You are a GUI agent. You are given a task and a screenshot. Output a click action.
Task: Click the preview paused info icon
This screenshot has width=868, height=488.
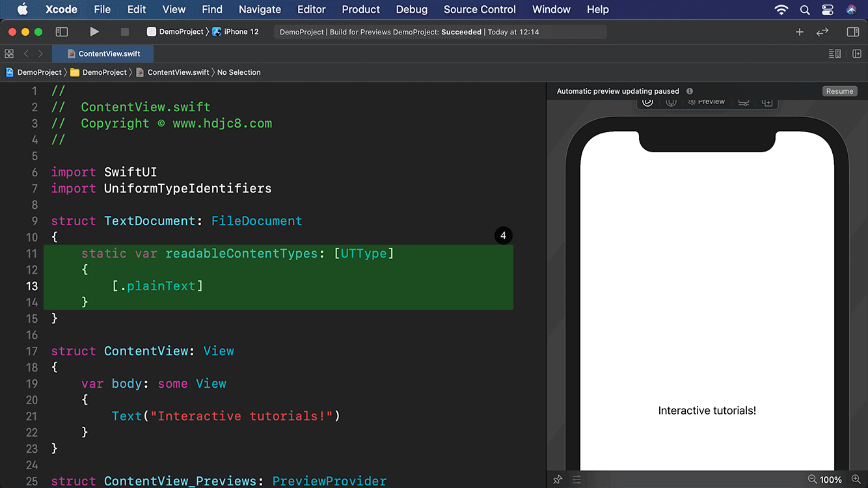tap(690, 91)
